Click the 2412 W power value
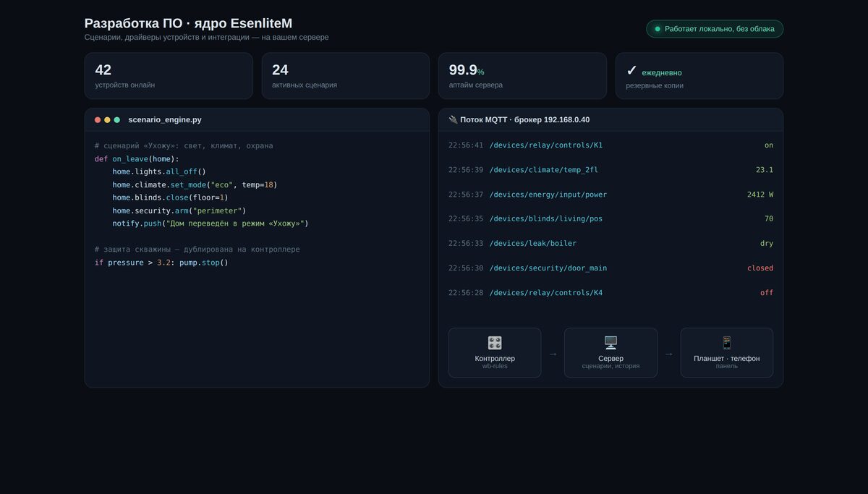 click(760, 195)
